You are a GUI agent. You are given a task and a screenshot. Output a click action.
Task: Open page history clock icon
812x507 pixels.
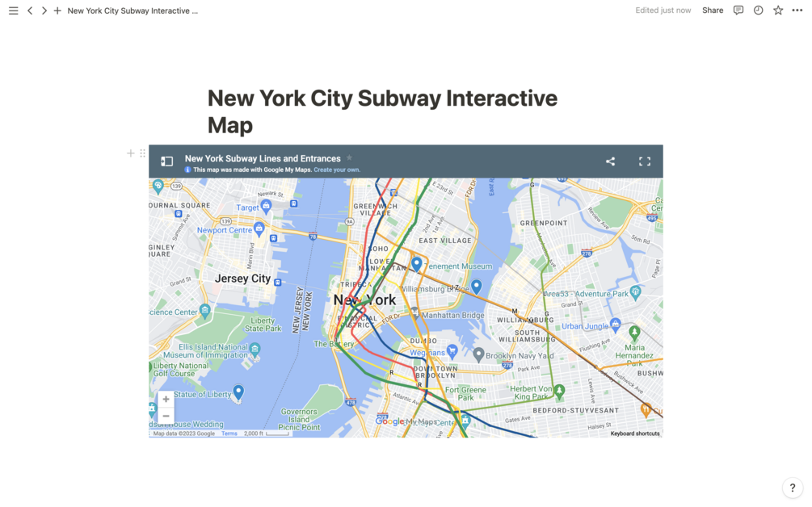point(758,10)
